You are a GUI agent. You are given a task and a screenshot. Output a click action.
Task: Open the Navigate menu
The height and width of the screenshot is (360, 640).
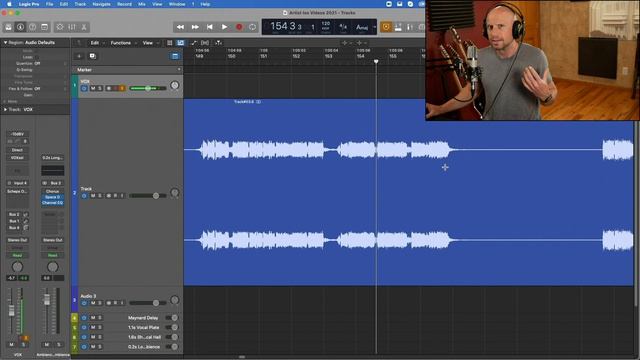102,4
